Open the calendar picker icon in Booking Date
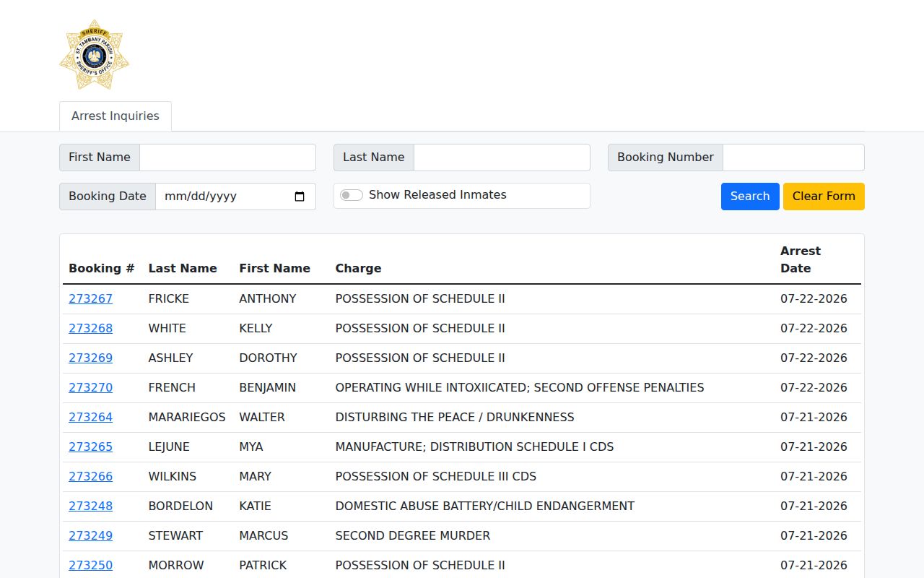Screen dimensions: 924x578 pos(300,197)
